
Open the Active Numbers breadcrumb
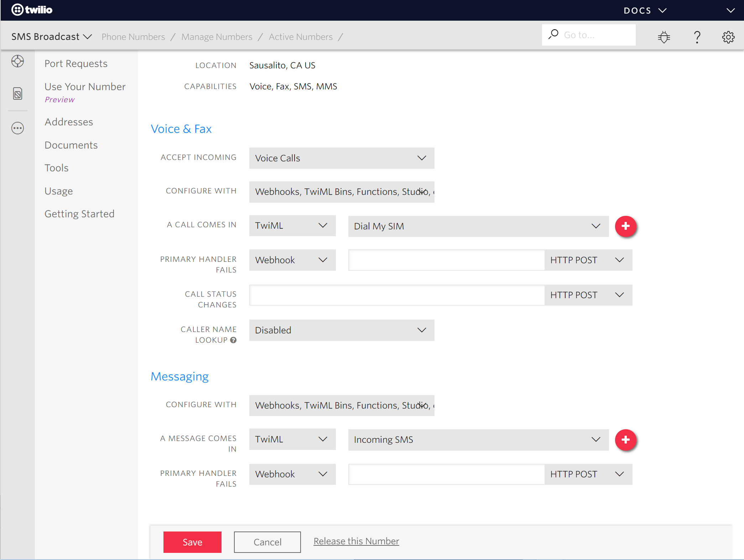point(301,37)
